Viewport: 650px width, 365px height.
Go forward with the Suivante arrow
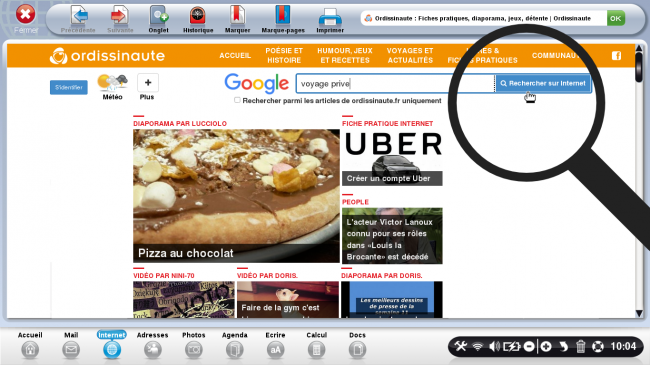(120, 19)
